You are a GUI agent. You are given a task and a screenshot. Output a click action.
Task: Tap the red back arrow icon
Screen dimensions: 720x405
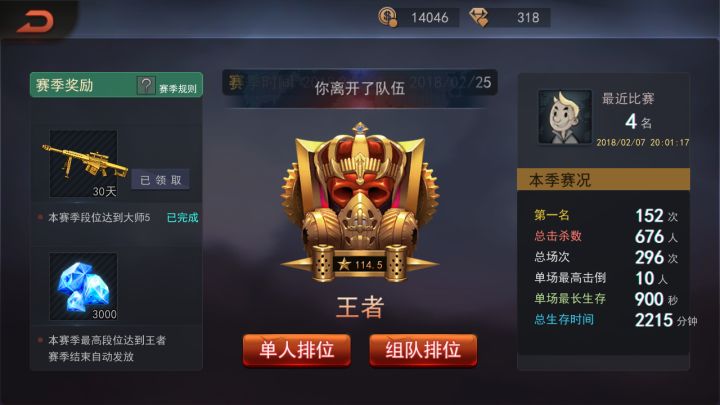(x=35, y=22)
